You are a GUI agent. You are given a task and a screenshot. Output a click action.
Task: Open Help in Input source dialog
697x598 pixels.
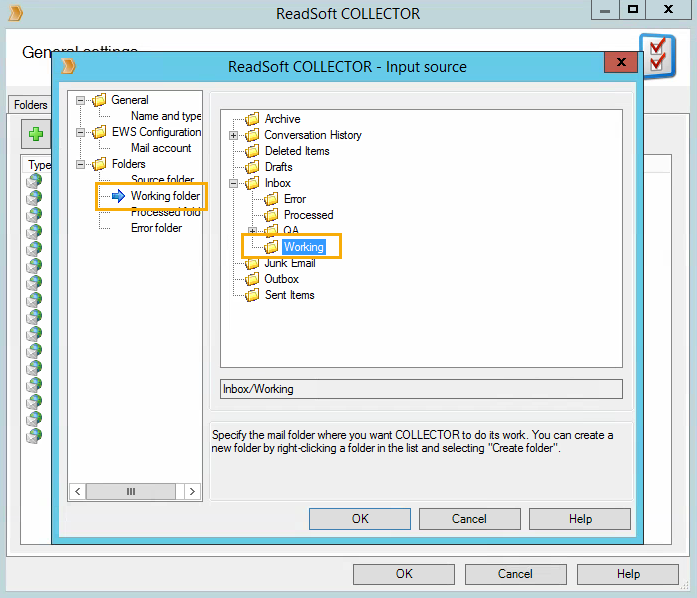coord(580,519)
